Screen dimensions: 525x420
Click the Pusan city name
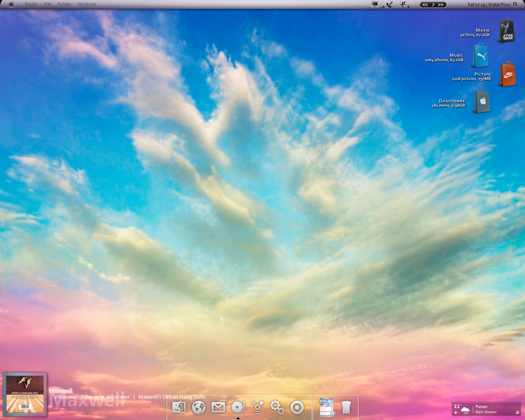[482, 406]
